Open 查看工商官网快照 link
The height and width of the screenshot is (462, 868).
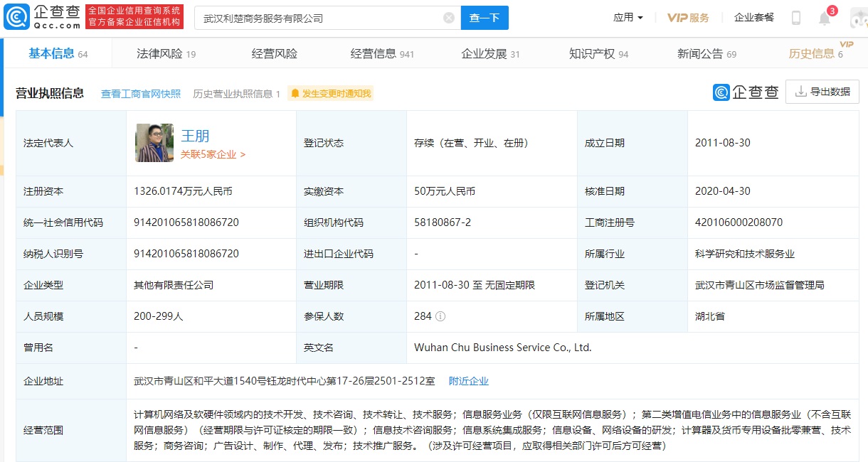tap(141, 94)
